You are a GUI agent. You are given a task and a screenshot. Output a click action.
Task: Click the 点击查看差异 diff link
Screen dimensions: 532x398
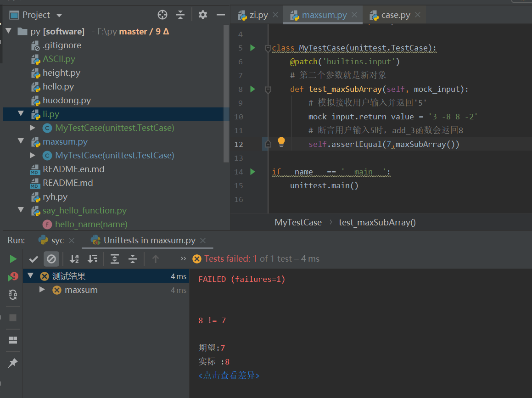(229, 375)
